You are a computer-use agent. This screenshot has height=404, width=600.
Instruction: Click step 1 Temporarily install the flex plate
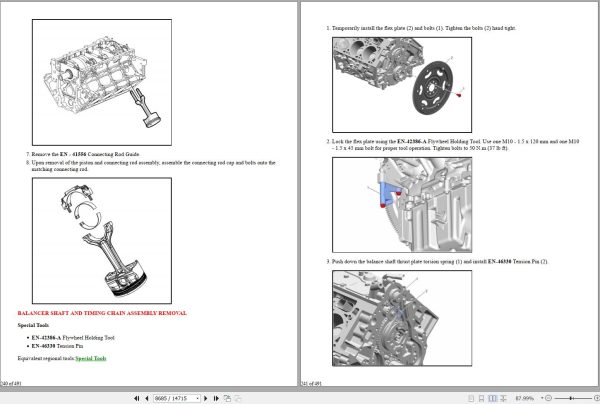(x=421, y=28)
